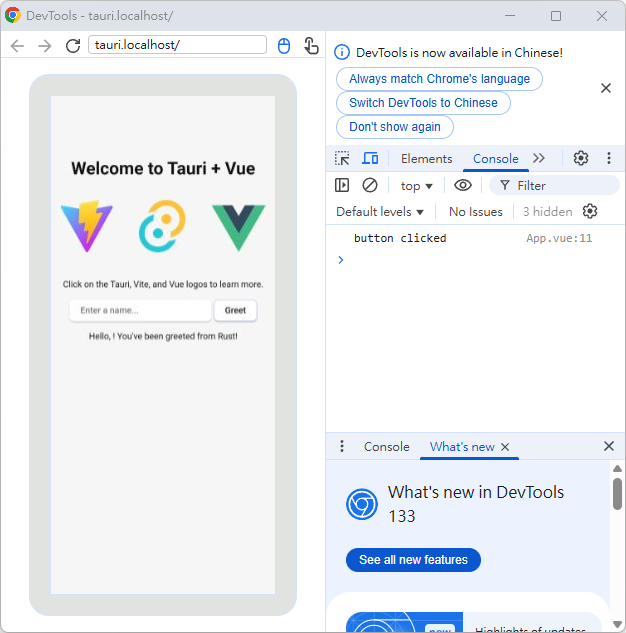Click the Vite logo in preview
The image size is (626, 633).
click(87, 226)
